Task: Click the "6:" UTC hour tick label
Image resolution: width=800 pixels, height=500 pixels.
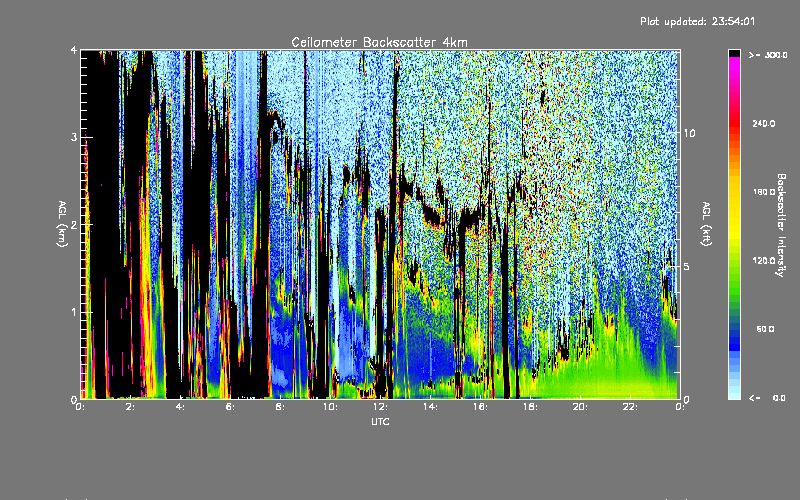Action: [230, 407]
